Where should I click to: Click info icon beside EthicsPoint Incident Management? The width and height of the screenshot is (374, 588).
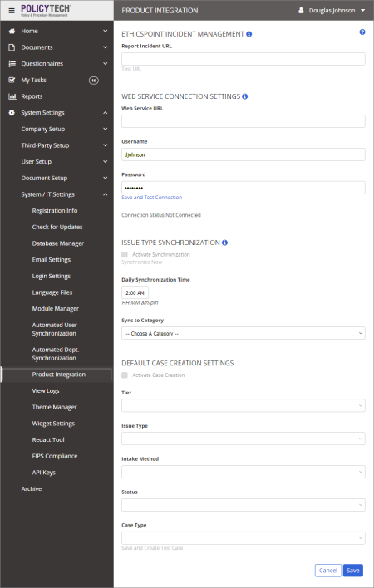point(249,34)
